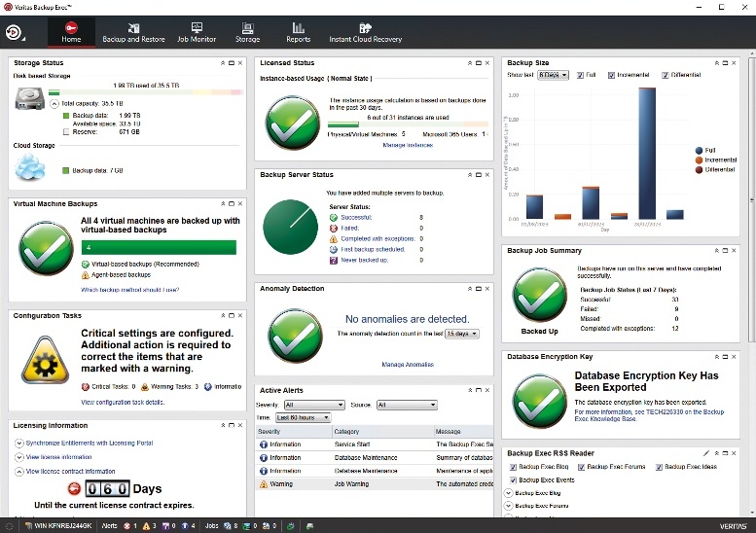This screenshot has width=756, height=533.
Task: Toggle the Differential checkbox in Backup Size
Action: [x=666, y=75]
